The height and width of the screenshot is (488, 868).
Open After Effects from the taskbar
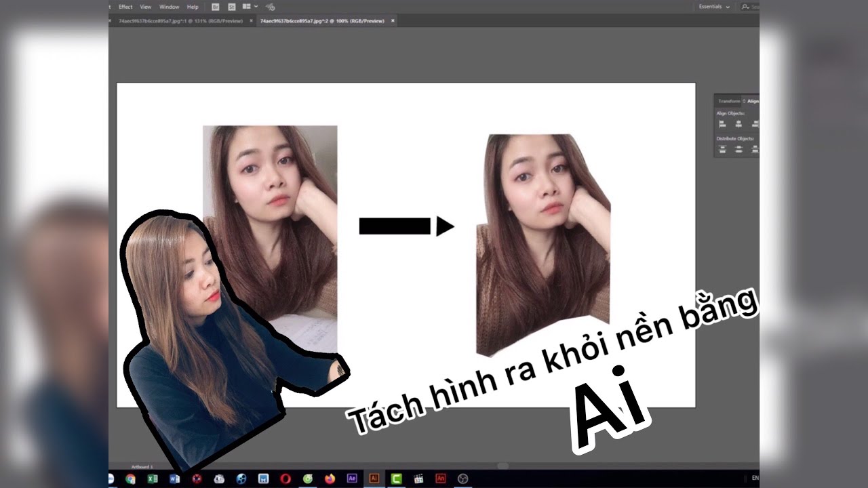tap(352, 479)
